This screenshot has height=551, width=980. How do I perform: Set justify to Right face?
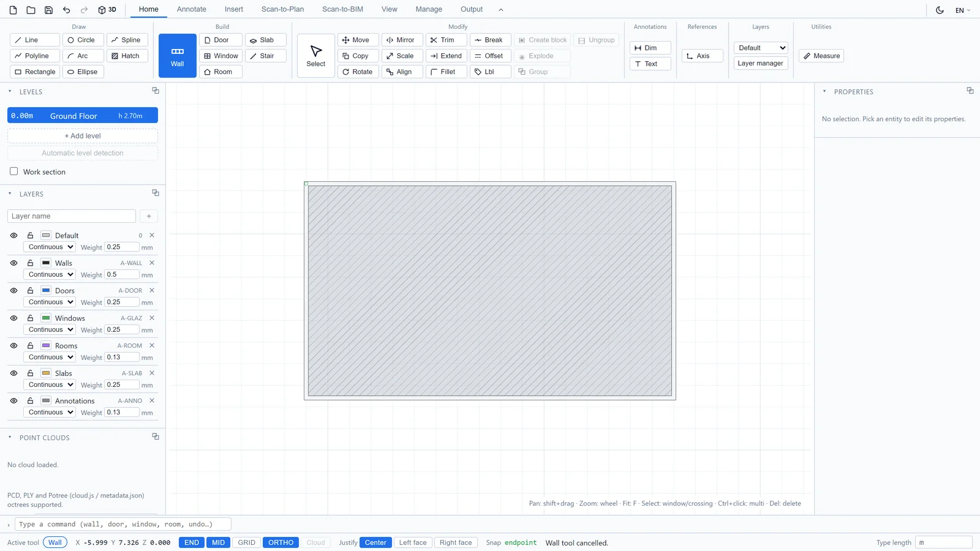[x=456, y=542]
